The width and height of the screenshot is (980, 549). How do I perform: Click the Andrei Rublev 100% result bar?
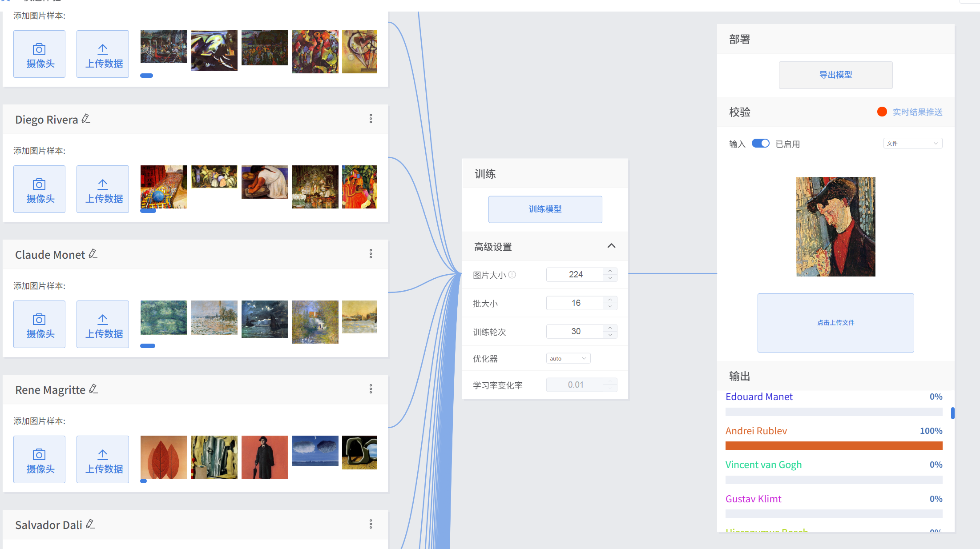tap(834, 445)
